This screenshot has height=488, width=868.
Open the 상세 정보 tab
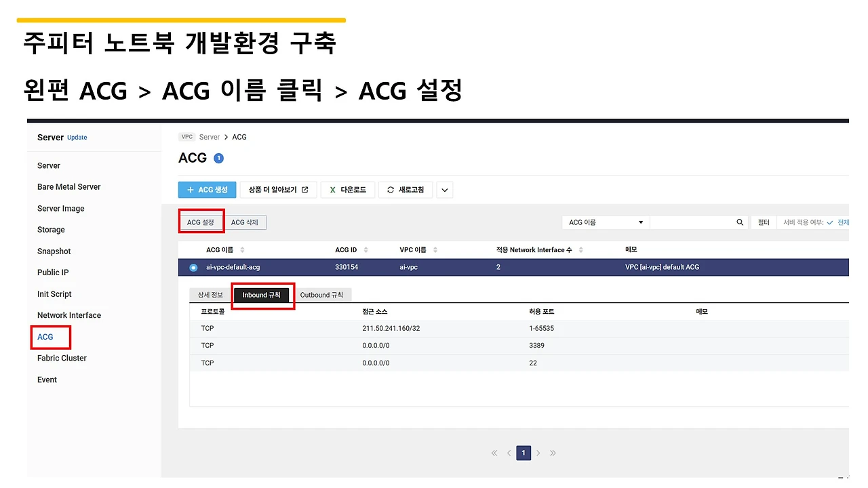pos(212,294)
